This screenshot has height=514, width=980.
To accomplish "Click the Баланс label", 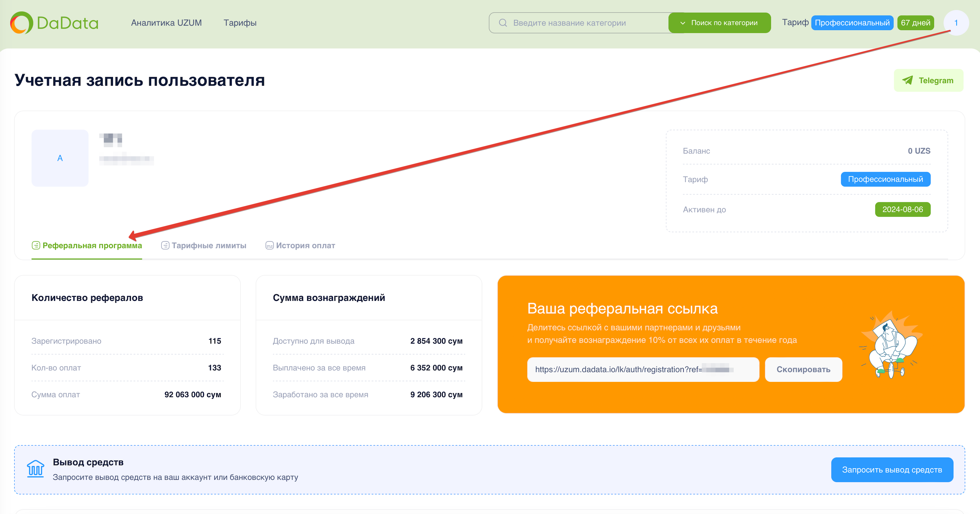I will (x=696, y=151).
